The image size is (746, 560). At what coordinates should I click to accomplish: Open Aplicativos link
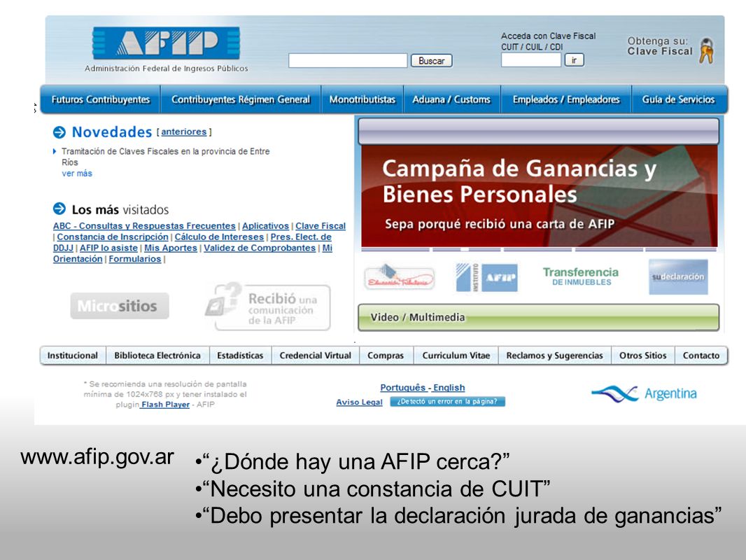(x=265, y=226)
